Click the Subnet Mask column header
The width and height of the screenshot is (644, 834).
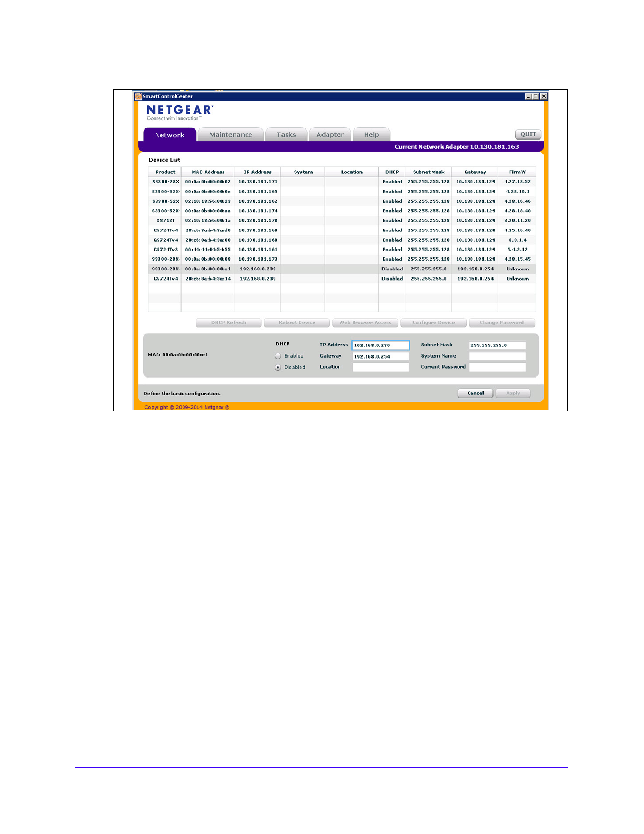pyautogui.click(x=428, y=172)
